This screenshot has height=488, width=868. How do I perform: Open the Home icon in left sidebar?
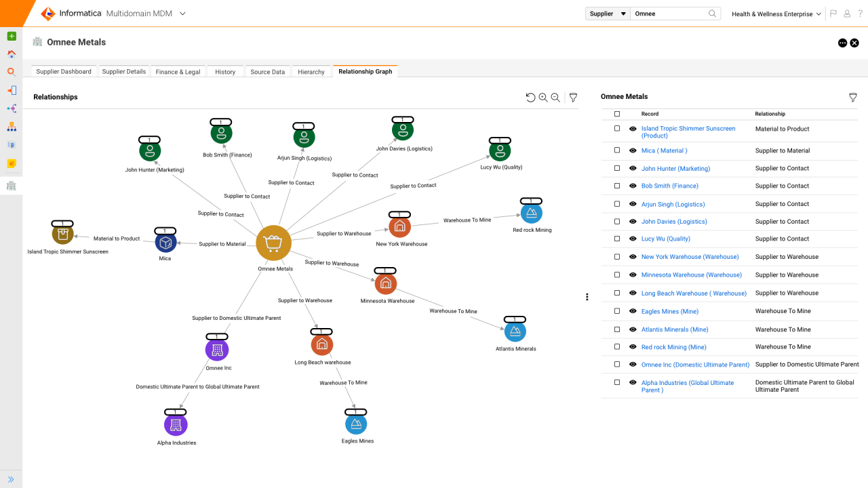12,54
